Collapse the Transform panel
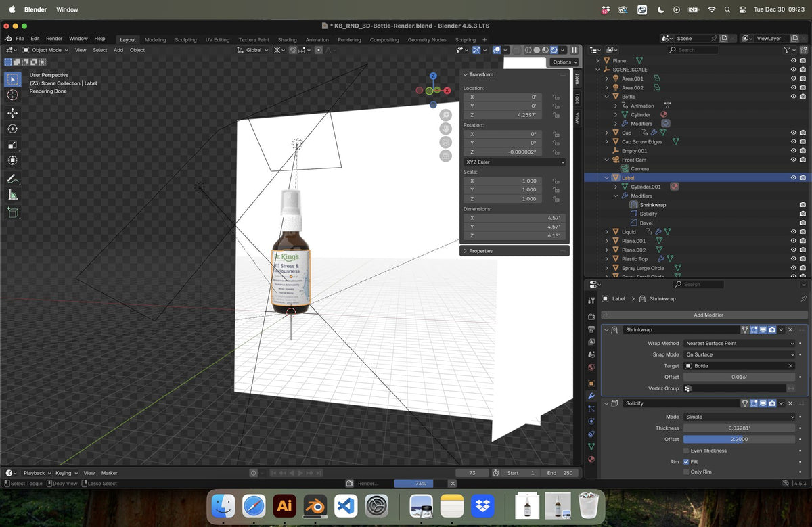The image size is (812, 527). click(x=466, y=74)
